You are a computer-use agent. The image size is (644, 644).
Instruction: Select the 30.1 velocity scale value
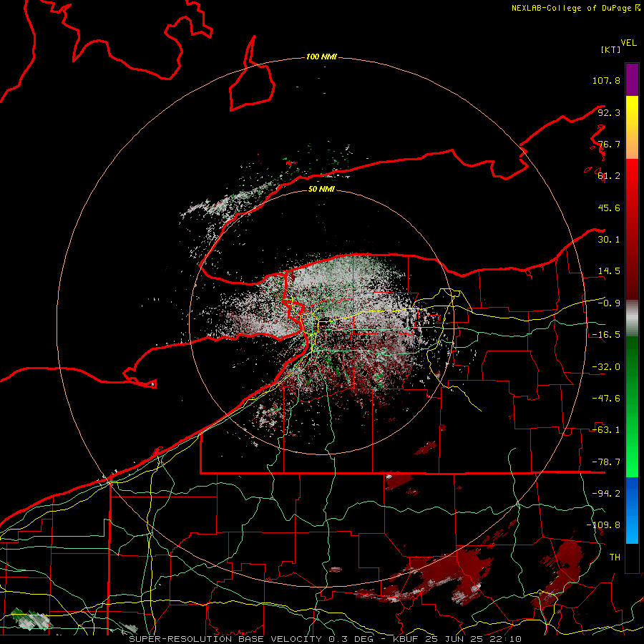point(609,240)
